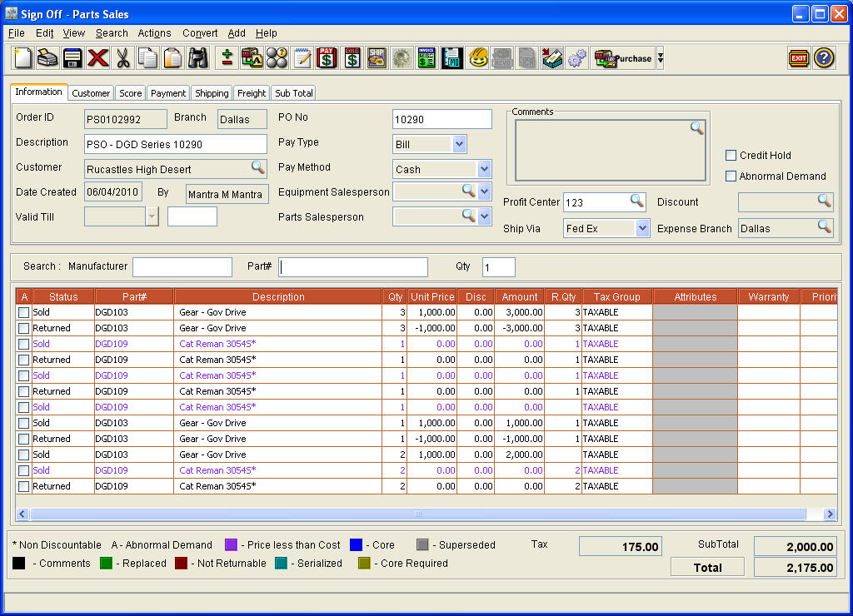This screenshot has width=853, height=616.
Task: Click the green plus red minus icon
Action: click(227, 57)
